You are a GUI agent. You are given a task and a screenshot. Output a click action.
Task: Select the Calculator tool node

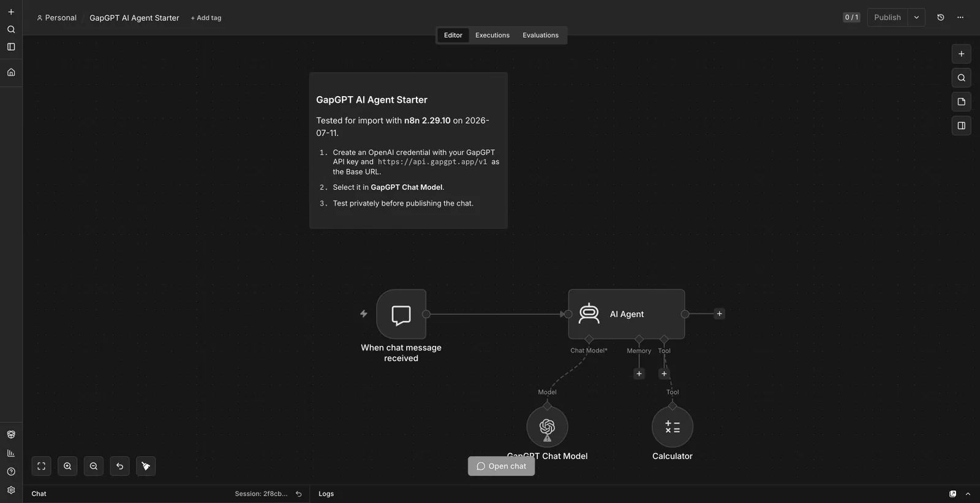point(673,427)
